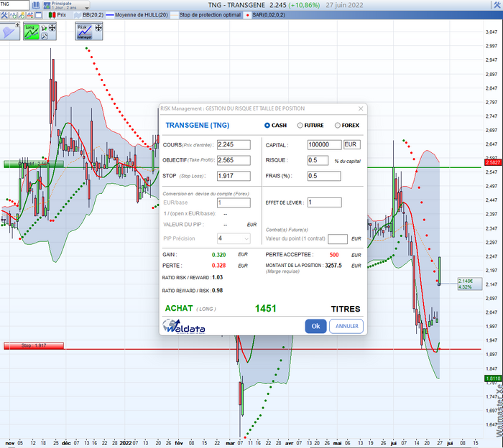Click the EFFET DE LEVIER field
This screenshot has width=503, height=448.
[x=325, y=202]
